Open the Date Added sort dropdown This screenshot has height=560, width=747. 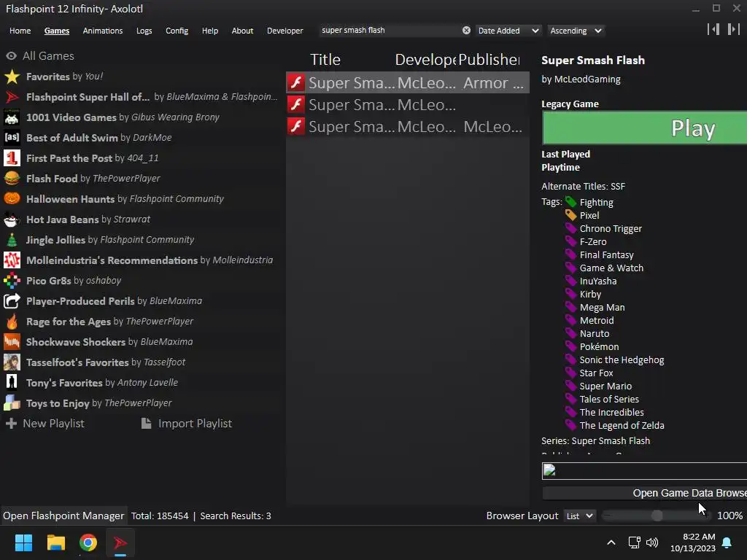point(508,31)
